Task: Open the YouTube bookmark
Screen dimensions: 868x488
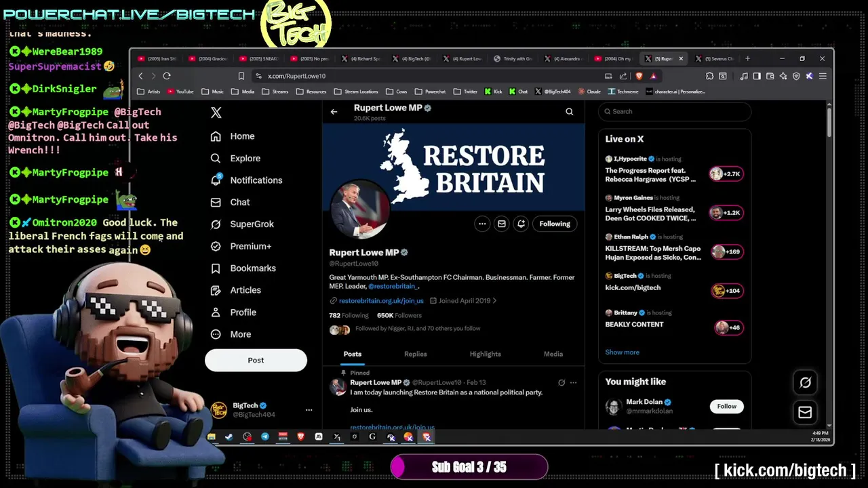Action: coord(180,91)
